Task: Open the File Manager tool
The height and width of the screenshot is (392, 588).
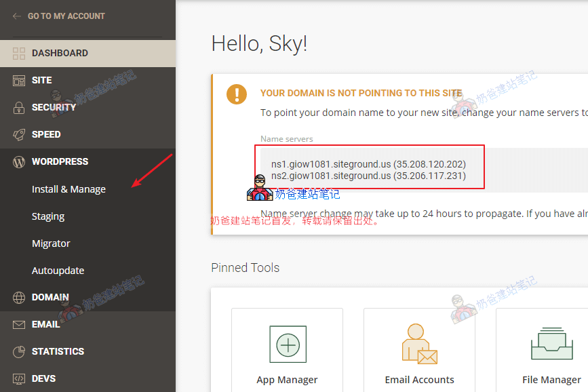Action: tap(551, 344)
